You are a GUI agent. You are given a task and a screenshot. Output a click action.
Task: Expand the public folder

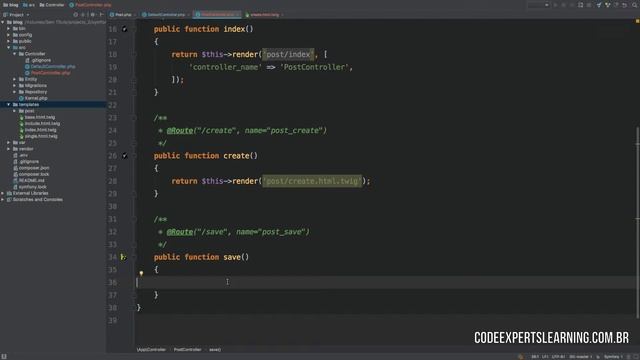point(9,41)
